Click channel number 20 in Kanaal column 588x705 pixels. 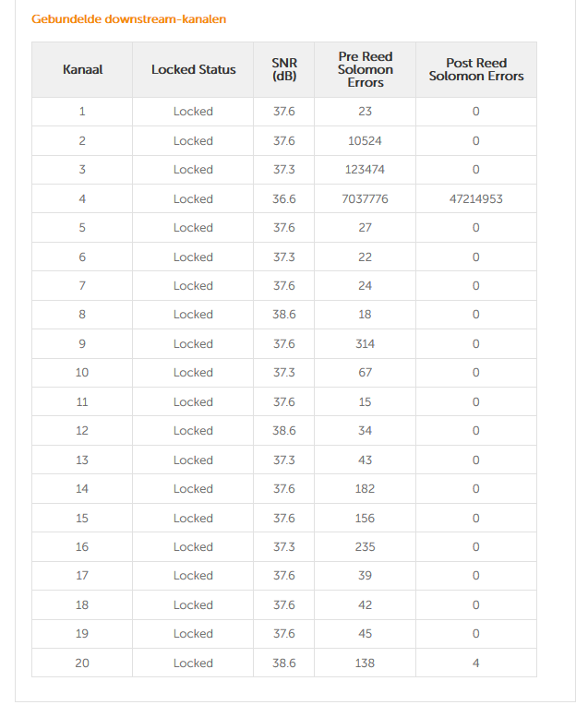pos(82,663)
